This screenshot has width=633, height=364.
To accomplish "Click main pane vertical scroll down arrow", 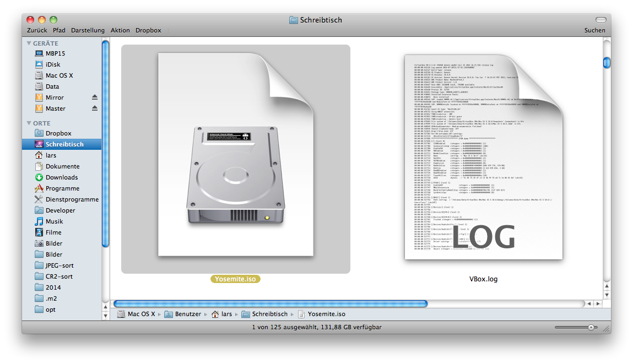I will pos(607,295).
